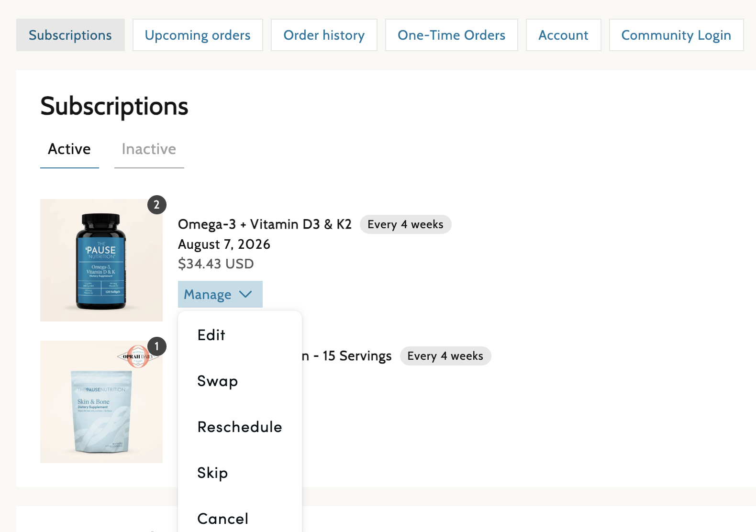The height and width of the screenshot is (532, 756).
Task: Click the Oprah Daily badge on product image
Action: click(137, 356)
